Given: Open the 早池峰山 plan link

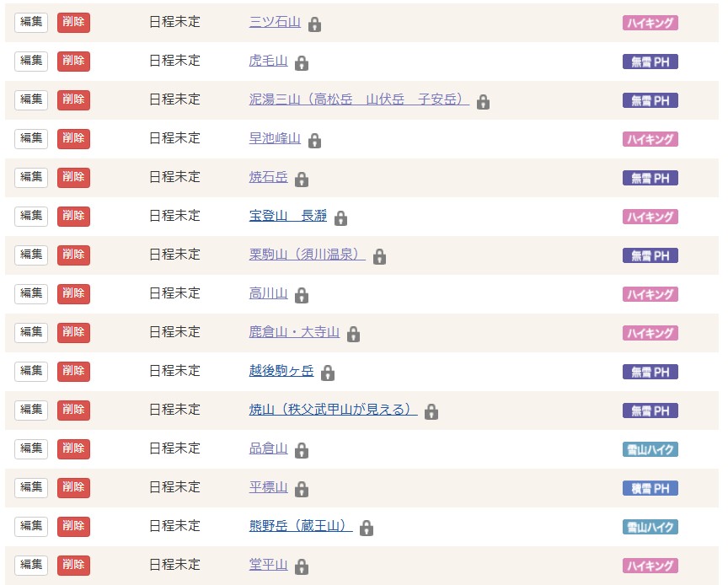Looking at the screenshot, I should [275, 138].
